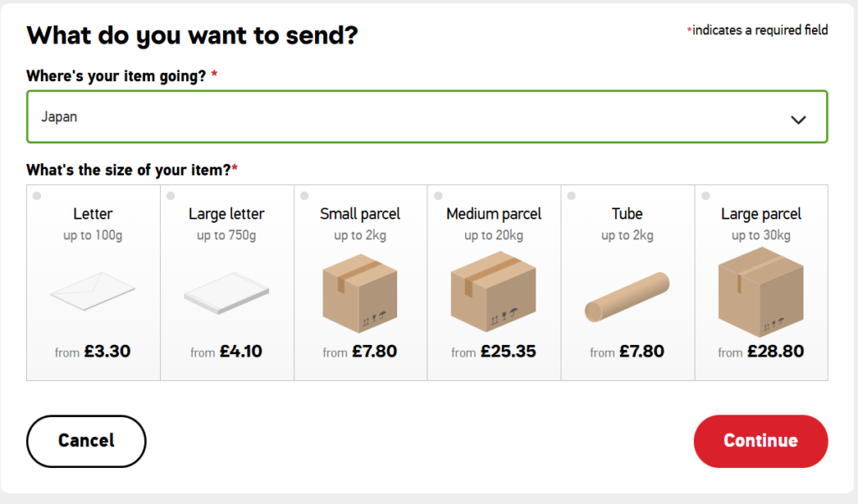Viewport: 858px width, 504px height.
Task: Click the Tube up to 2kg label
Action: tap(627, 235)
